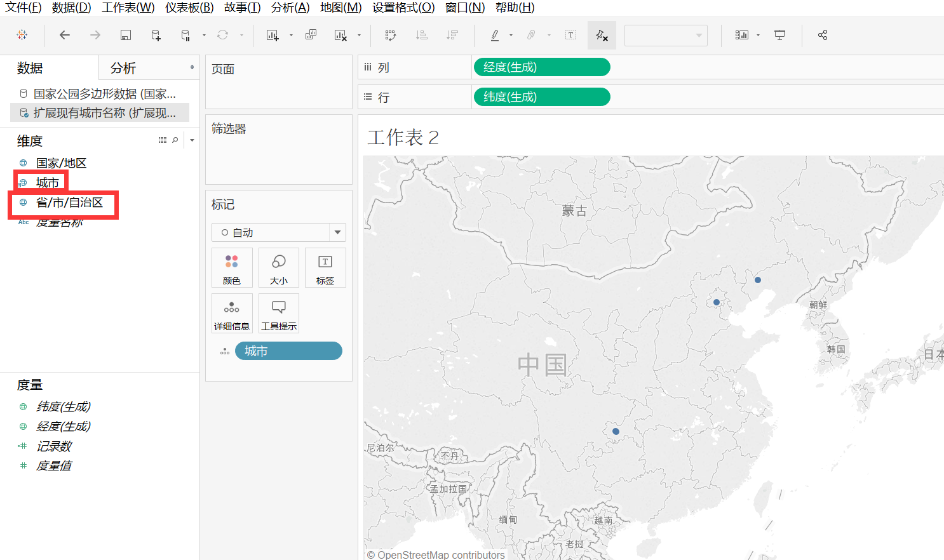The width and height of the screenshot is (944, 560).
Task: Open the Tableau start page logo icon
Action: 22,35
